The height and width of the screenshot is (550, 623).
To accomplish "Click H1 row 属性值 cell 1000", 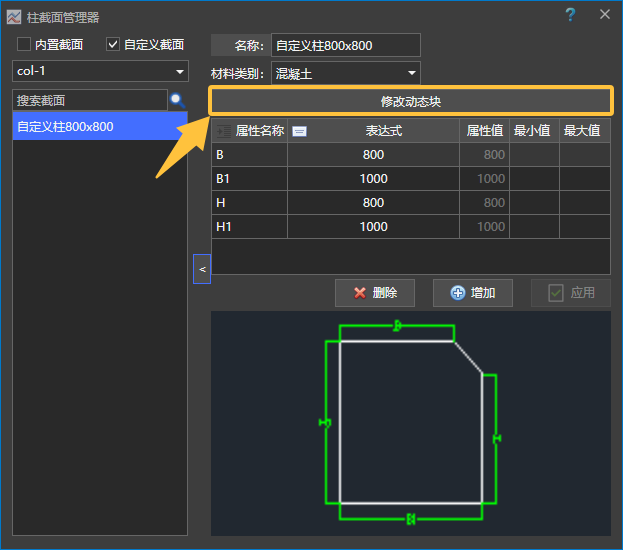I will pos(485,227).
